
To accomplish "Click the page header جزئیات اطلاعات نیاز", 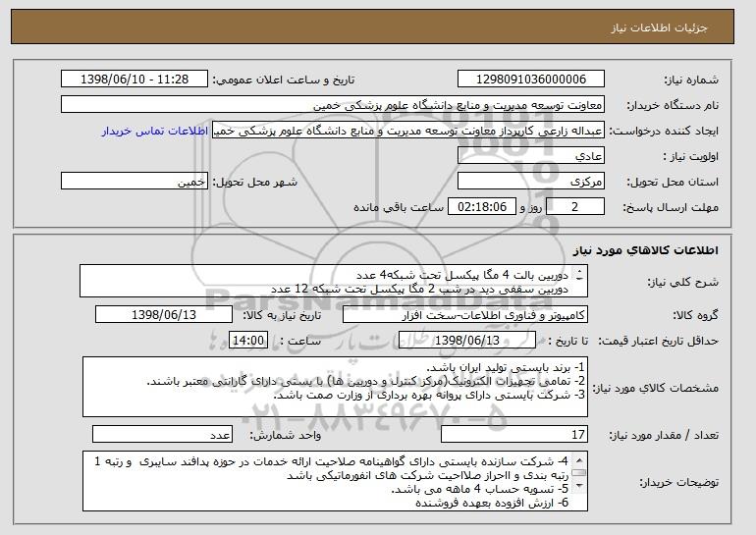I will pos(660,27).
